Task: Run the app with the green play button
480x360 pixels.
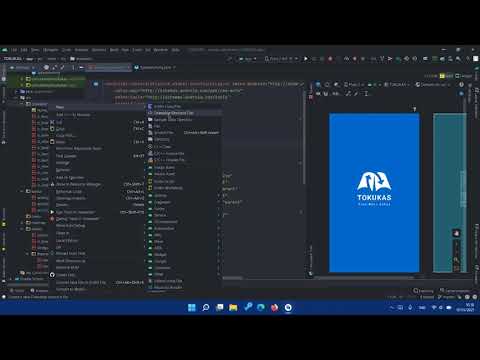Action: tap(306, 59)
